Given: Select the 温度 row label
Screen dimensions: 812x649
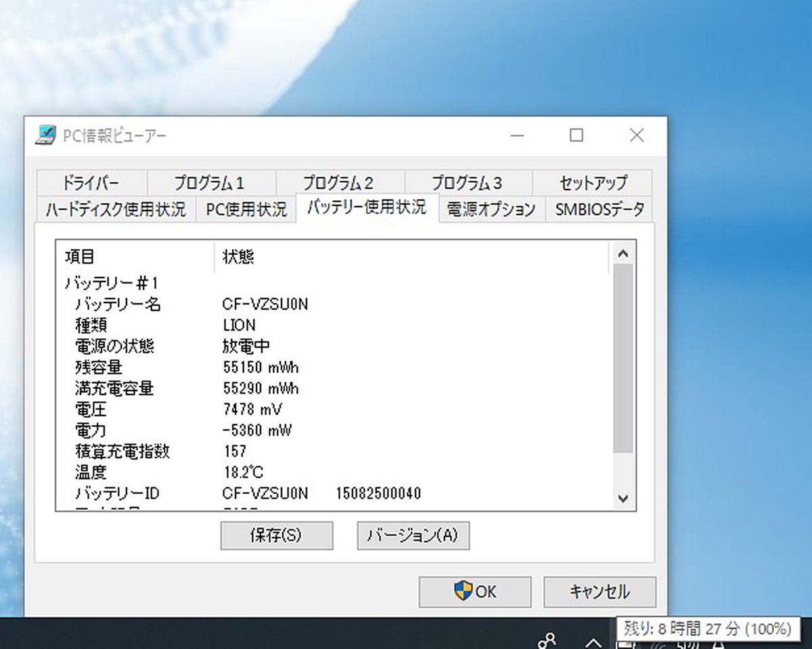Looking at the screenshot, I should pos(91,472).
